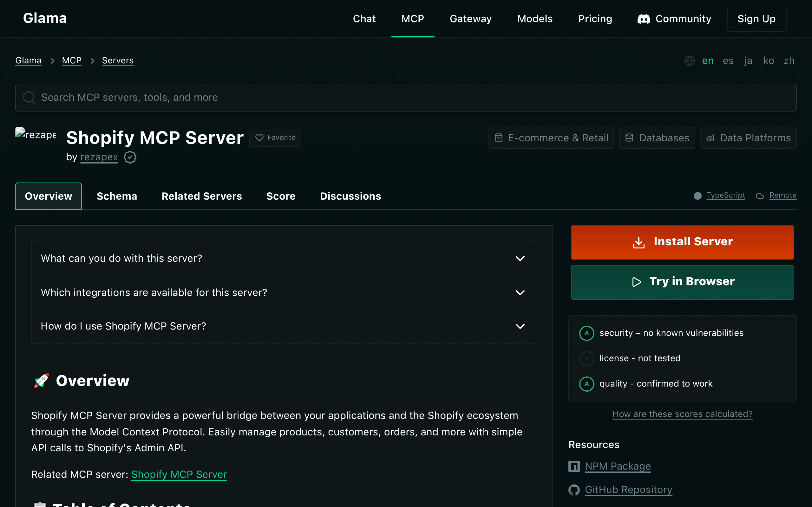Select the Databases category
This screenshot has height=507, width=812.
pyautogui.click(x=657, y=138)
